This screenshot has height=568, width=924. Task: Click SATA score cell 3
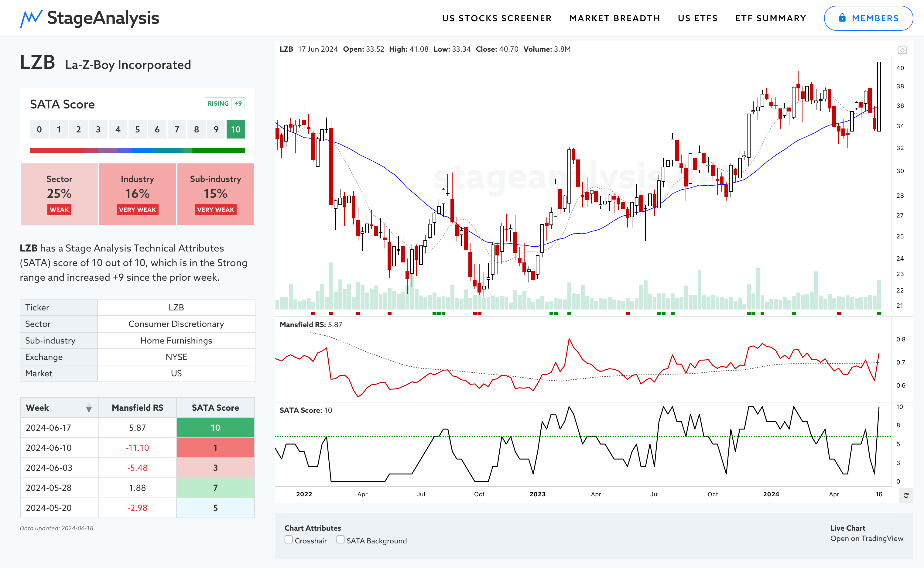pyautogui.click(x=215, y=468)
